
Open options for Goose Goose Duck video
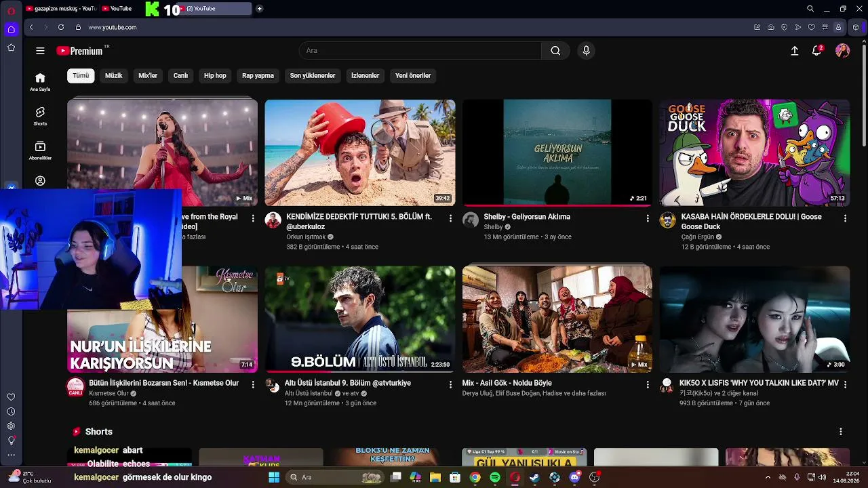click(845, 218)
